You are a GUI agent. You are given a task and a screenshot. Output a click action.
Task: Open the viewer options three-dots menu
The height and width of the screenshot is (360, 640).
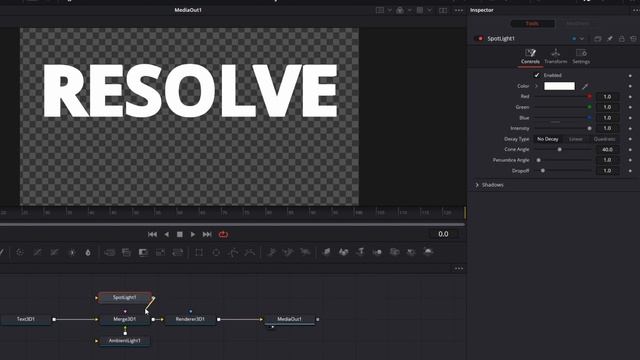click(459, 10)
